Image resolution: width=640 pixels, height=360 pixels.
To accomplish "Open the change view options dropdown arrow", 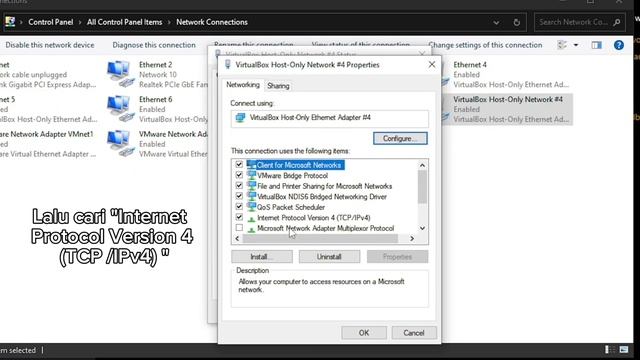I will click(x=576, y=45).
